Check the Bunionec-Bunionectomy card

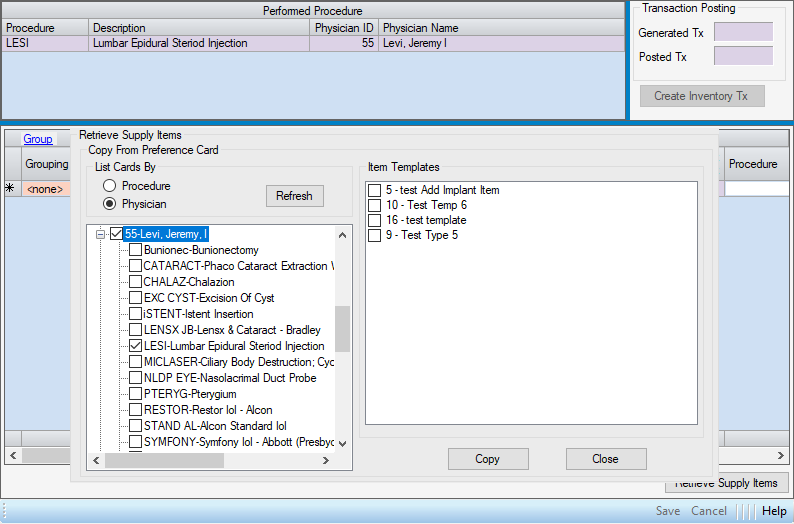[x=135, y=250]
